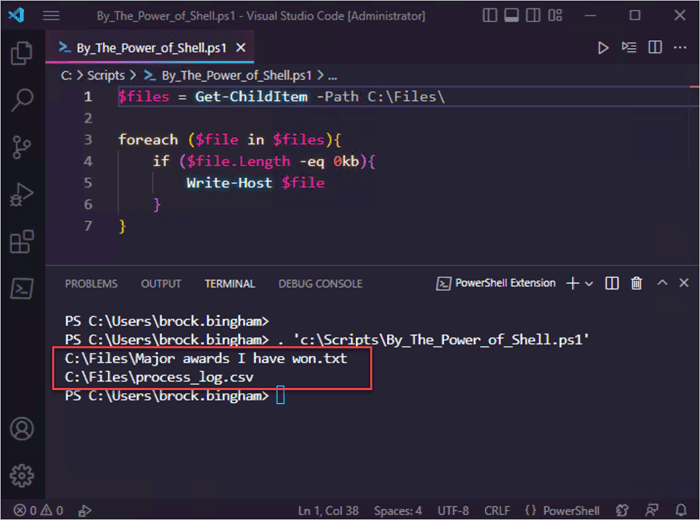The image size is (700, 520).
Task: Toggle the primary side bar layout
Action: (x=490, y=16)
